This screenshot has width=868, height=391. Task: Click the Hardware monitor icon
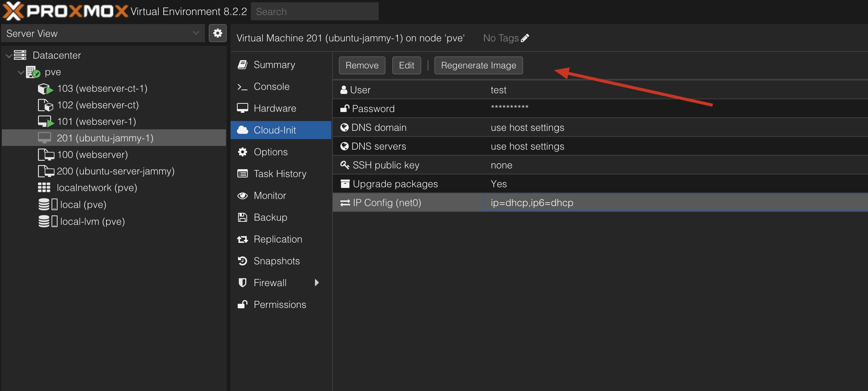[243, 108]
